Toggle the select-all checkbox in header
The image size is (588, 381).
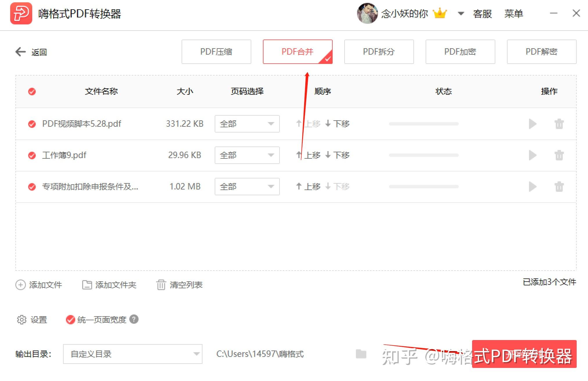pyautogui.click(x=32, y=92)
